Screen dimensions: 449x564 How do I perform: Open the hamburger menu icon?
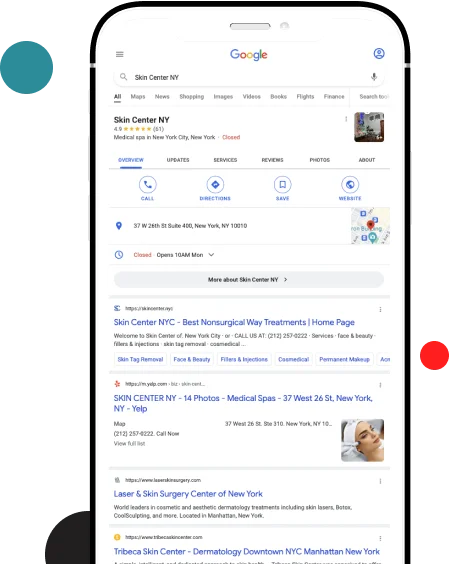pyautogui.click(x=119, y=54)
